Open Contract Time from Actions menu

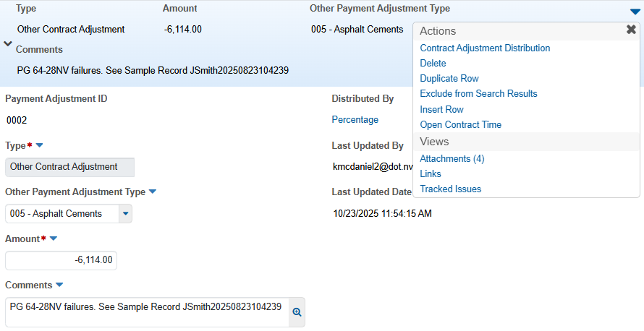pyautogui.click(x=460, y=125)
